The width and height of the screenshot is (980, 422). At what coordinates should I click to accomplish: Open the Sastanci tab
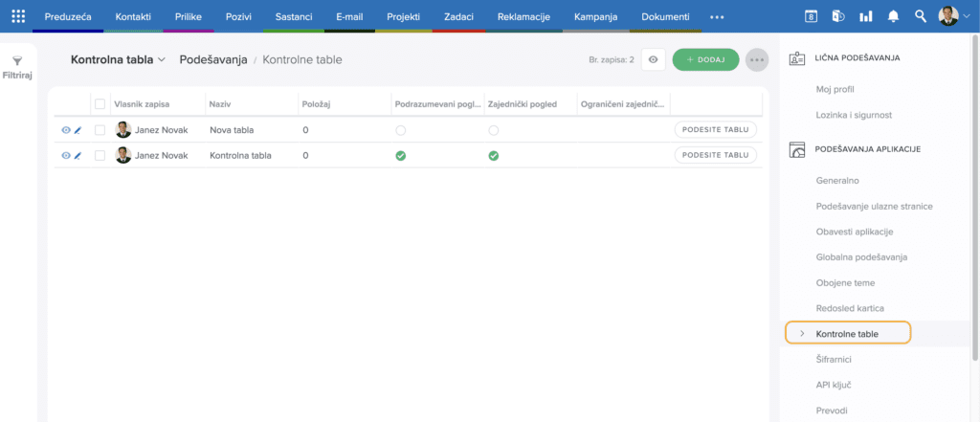tap(293, 17)
